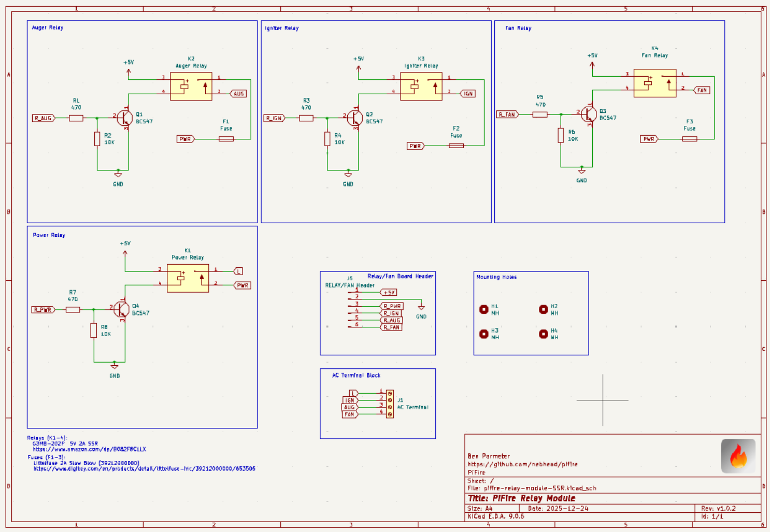Click the 'Relay/Fan Board Header' title
Screen dimensions: 770x532
[x=400, y=276]
